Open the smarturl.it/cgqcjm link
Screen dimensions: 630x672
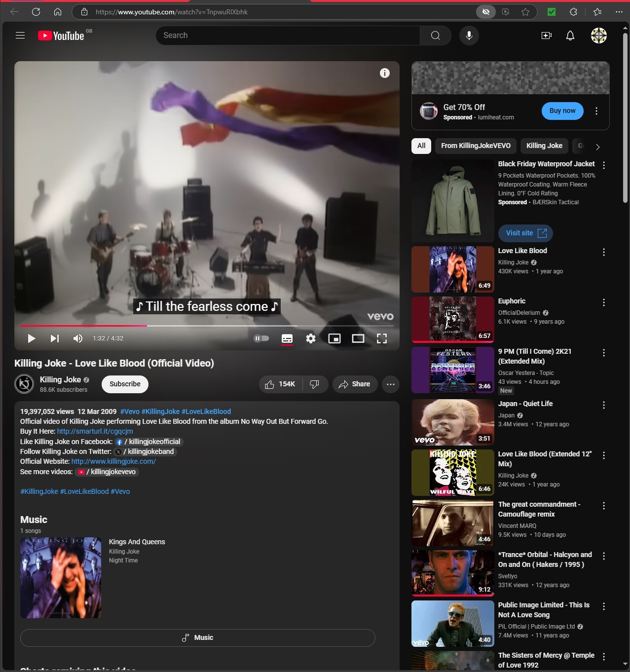coord(95,431)
